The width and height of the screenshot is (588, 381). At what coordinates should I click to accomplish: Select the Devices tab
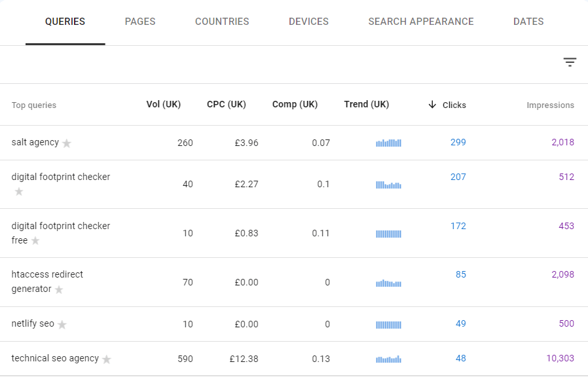(x=308, y=22)
